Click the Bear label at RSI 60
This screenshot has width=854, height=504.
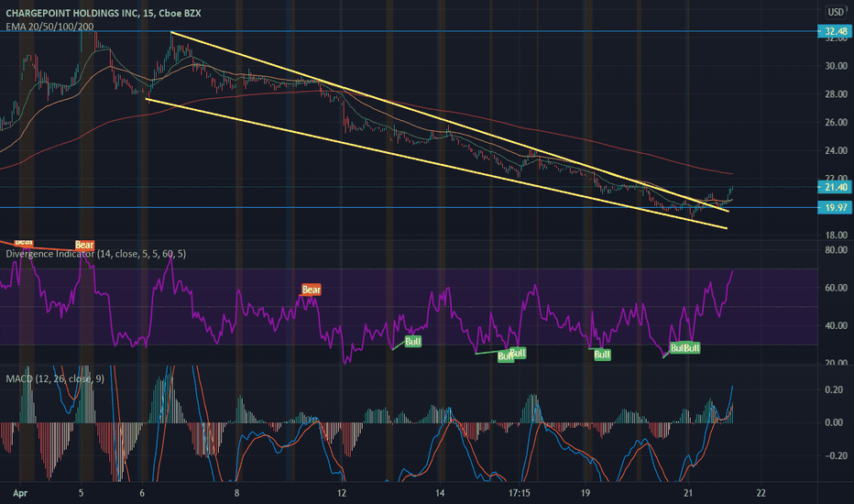coord(311,290)
